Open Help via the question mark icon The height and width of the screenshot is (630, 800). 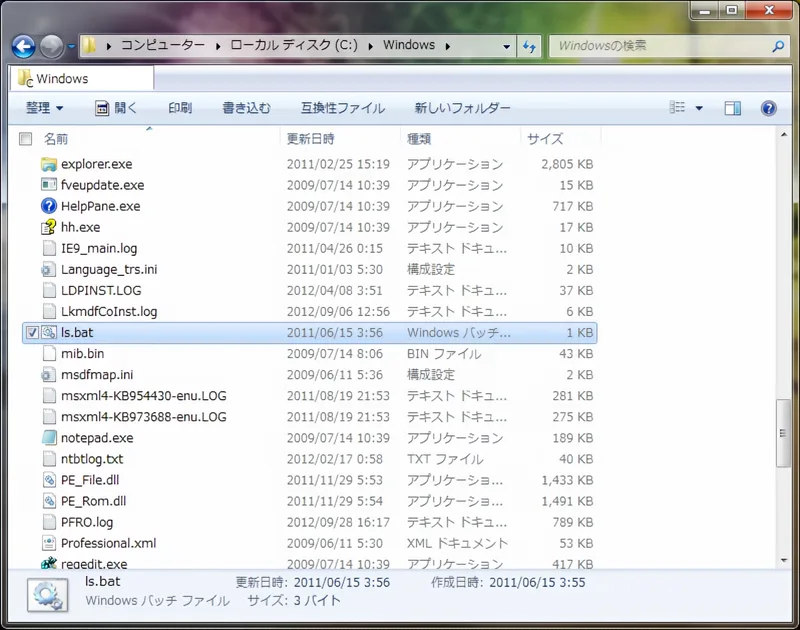coord(767,108)
